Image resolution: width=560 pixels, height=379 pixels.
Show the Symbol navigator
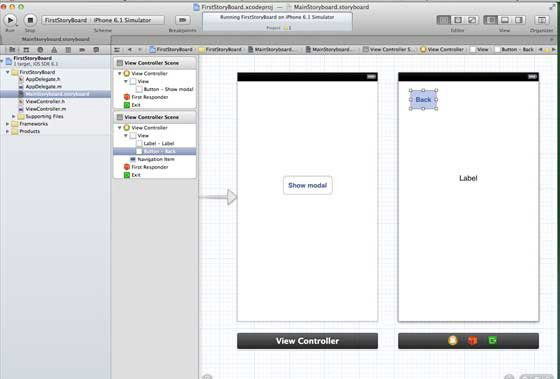[26, 50]
